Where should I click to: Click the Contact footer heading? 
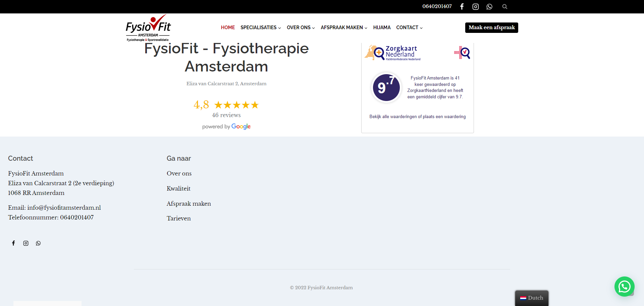tap(20, 158)
